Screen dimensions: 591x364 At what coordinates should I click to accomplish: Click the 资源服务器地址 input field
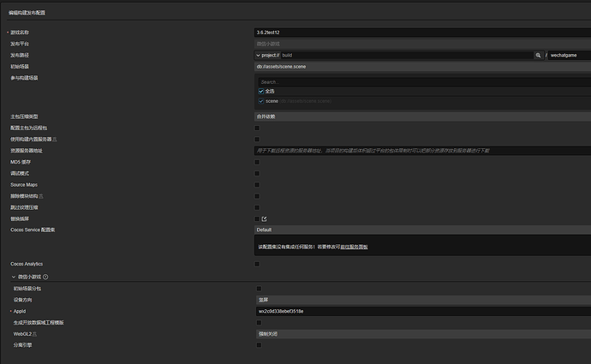pos(422,151)
